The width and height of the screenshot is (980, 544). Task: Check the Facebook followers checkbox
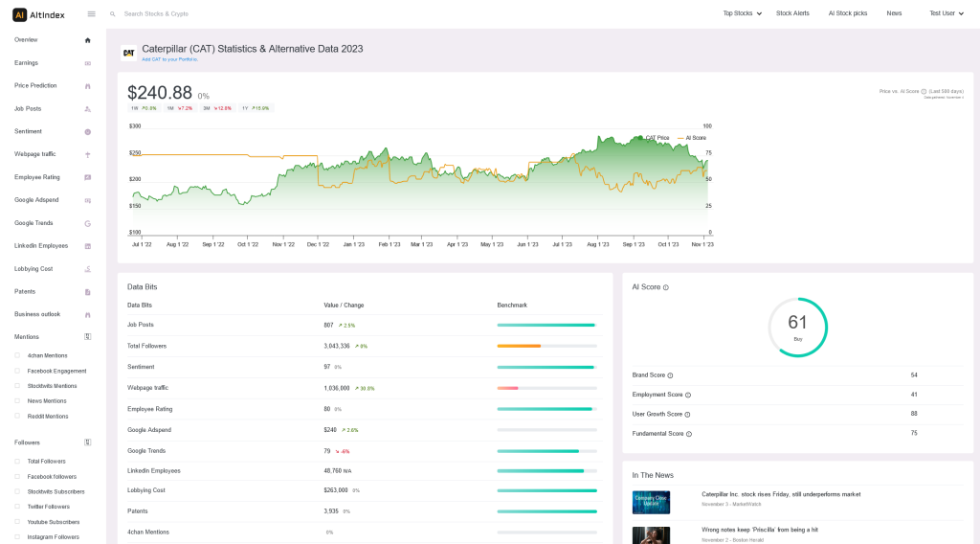coord(17,476)
